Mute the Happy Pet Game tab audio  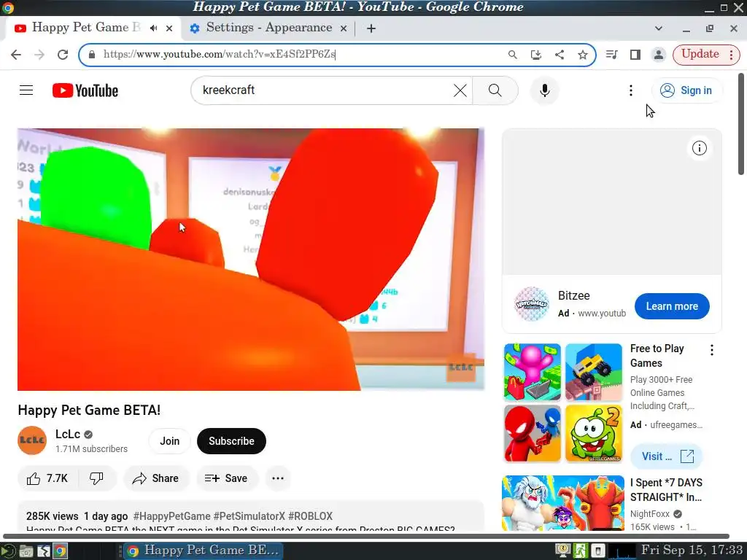pos(153,28)
